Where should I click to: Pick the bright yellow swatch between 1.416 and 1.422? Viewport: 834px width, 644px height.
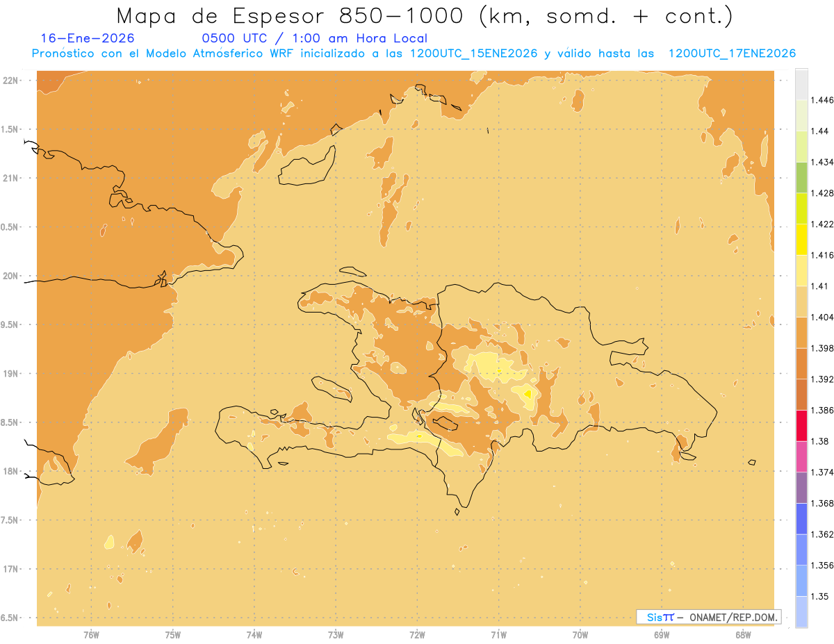801,239
